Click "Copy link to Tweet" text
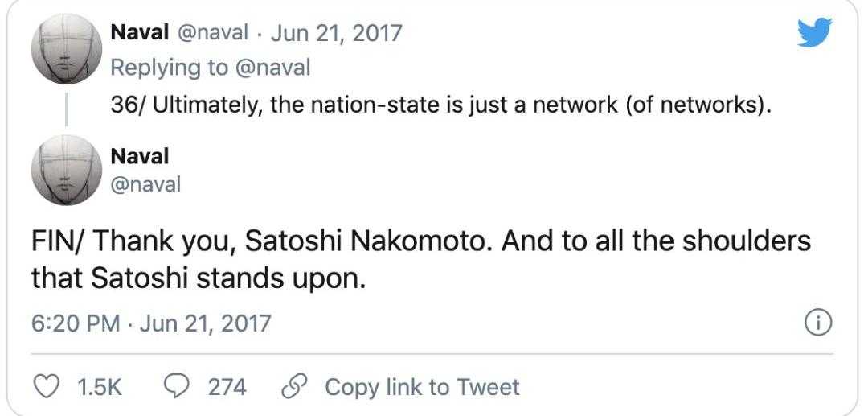 [x=422, y=387]
